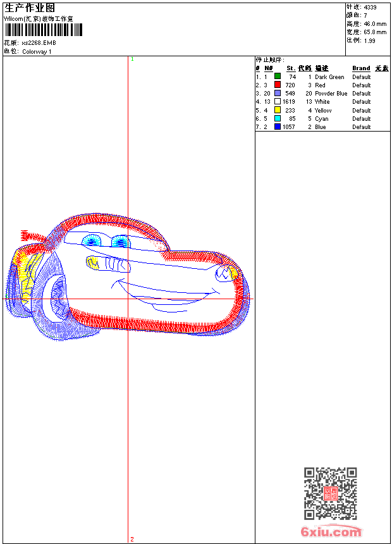Image resolution: width=392 pixels, height=544 pixels.
Task: Click stitch count 74 in Dark Green row
Action: click(x=293, y=77)
